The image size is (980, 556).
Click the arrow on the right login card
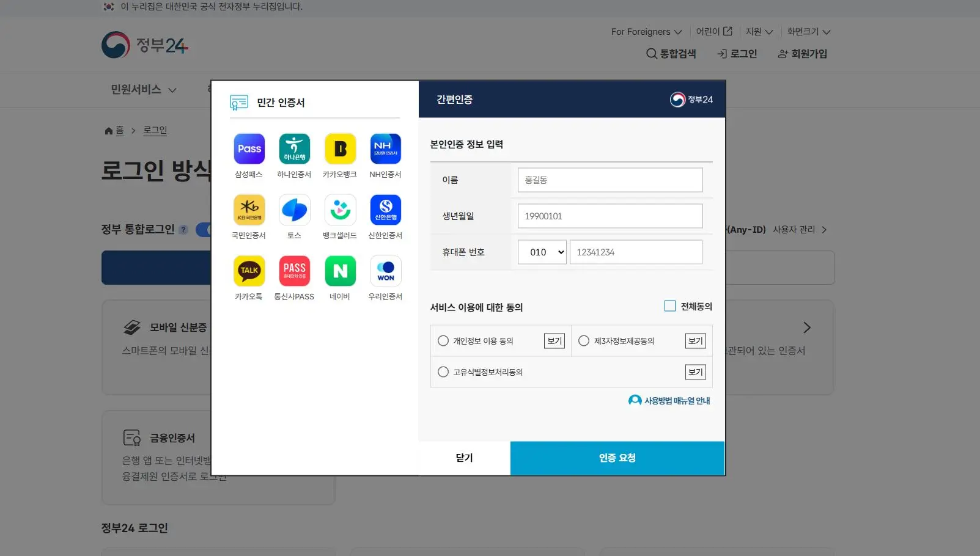point(807,327)
